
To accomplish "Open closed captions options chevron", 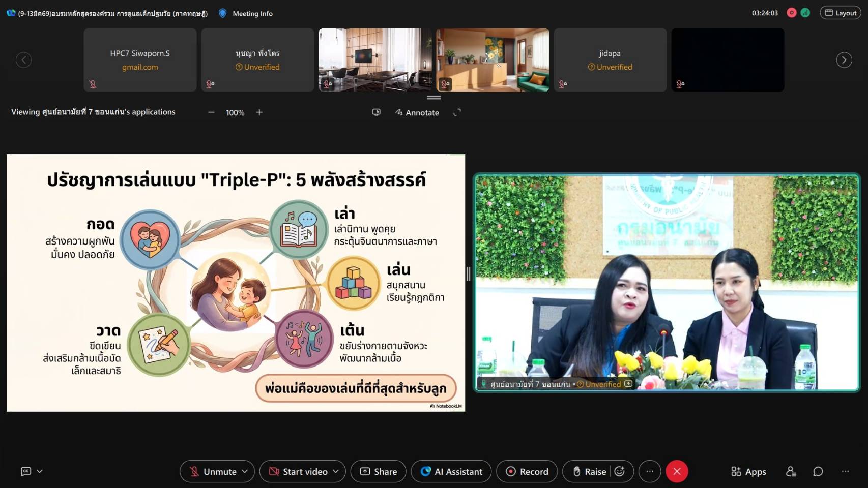I will 40,471.
